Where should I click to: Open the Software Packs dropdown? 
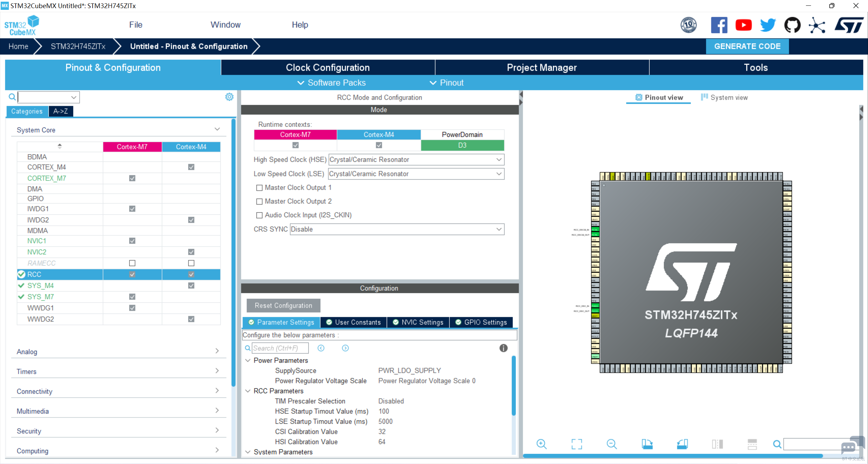(x=331, y=83)
